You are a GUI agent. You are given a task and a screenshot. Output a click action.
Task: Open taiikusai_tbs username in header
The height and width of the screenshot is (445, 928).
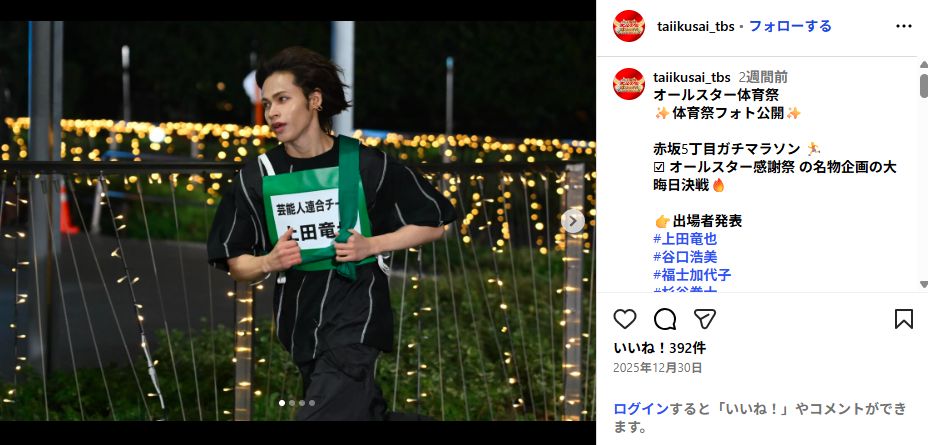695,27
